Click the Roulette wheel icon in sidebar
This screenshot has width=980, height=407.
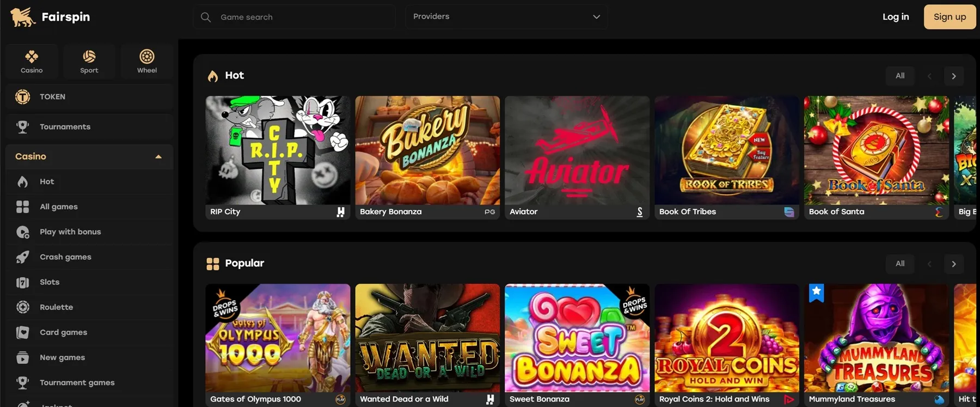pos(22,307)
